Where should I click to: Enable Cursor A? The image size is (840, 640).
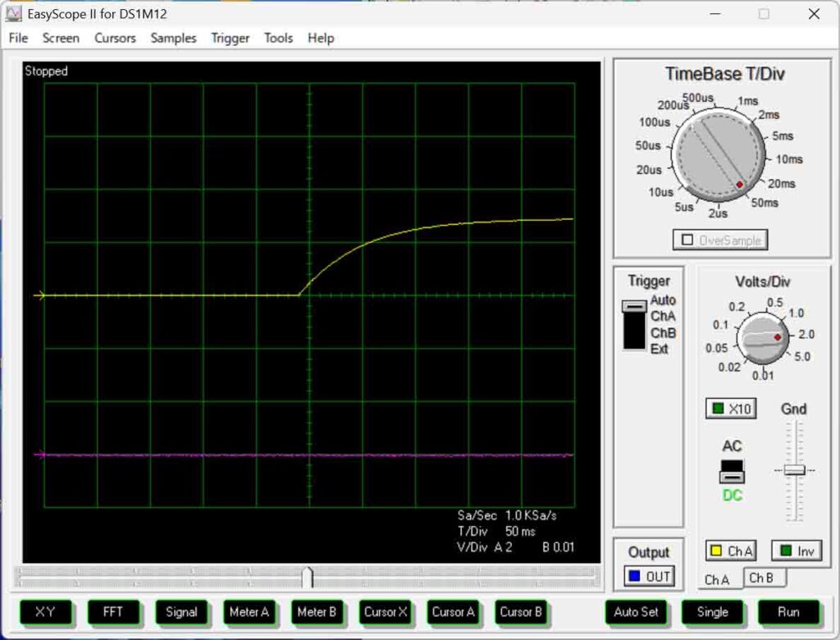453,612
